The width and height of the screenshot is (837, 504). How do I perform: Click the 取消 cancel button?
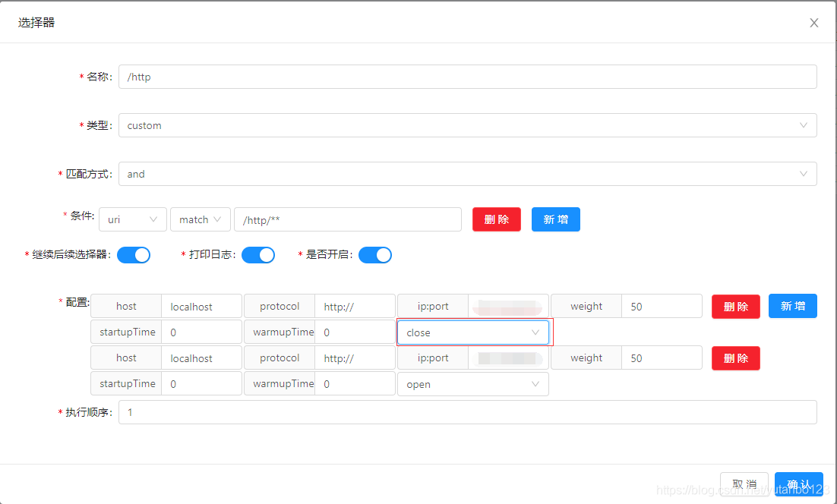tap(744, 484)
